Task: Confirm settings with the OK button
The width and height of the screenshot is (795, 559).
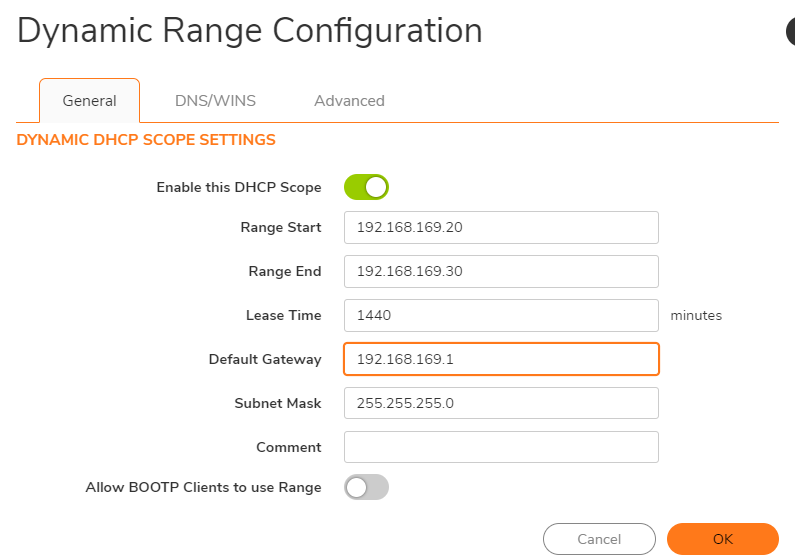Action: [x=722, y=539]
